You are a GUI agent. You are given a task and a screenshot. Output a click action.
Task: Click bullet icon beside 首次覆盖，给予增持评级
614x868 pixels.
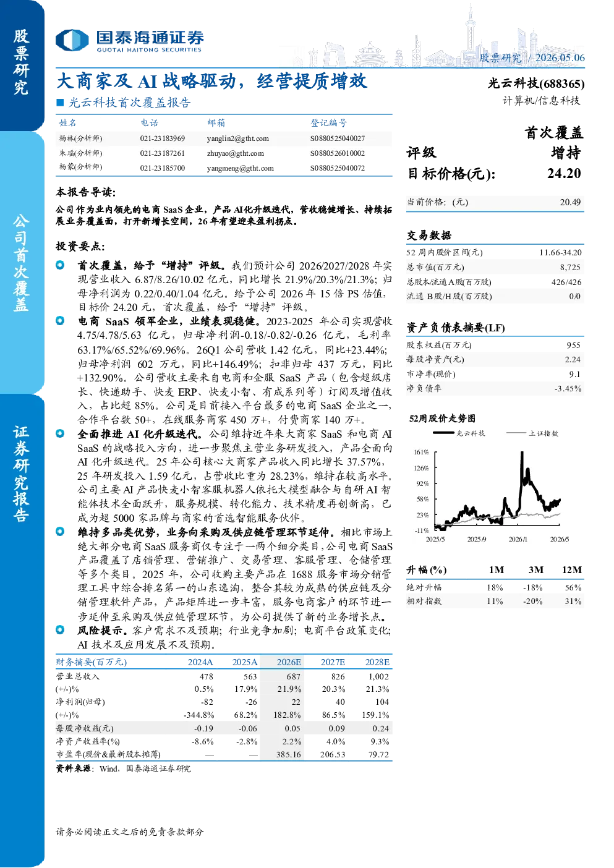(60, 265)
